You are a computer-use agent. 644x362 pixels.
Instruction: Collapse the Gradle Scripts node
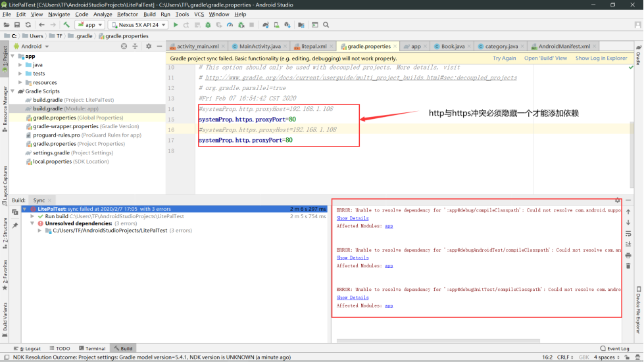(x=13, y=91)
